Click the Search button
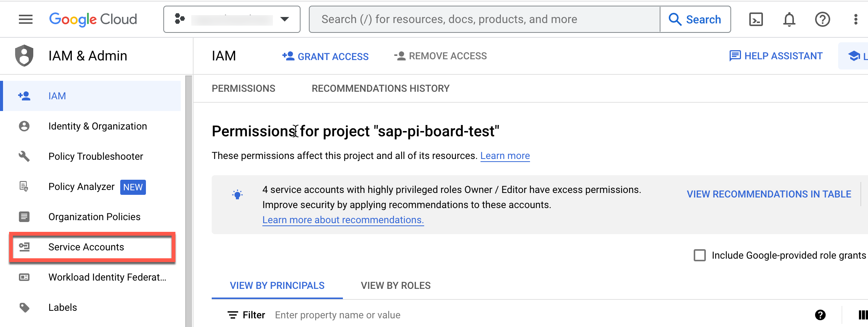 tap(695, 19)
